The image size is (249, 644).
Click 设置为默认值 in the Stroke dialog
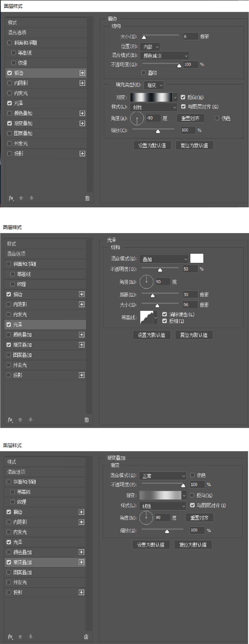152,145
